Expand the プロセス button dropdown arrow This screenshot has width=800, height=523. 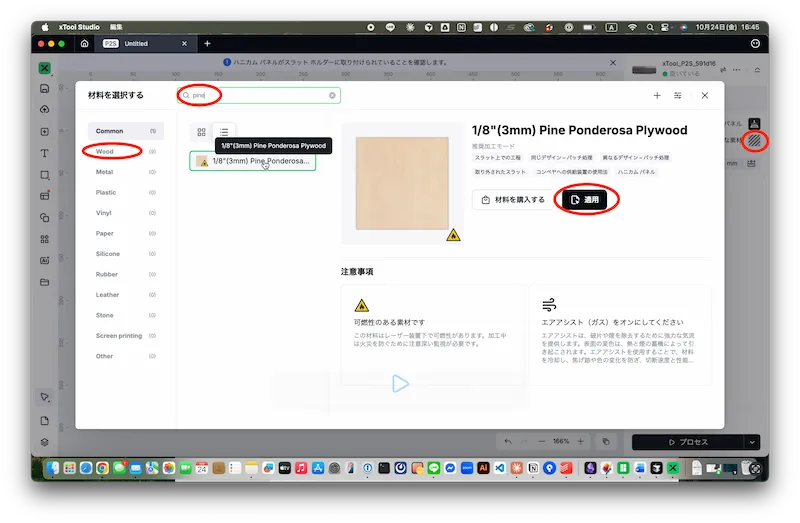coord(752,442)
